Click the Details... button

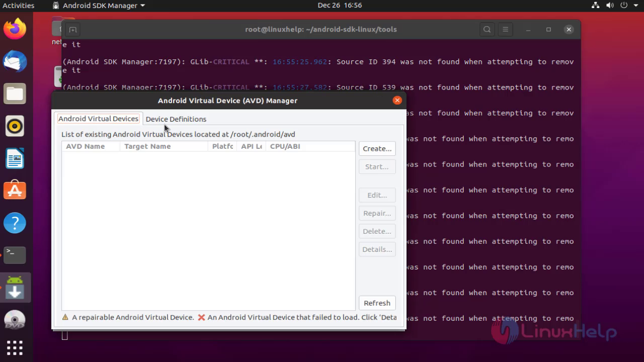point(377,249)
